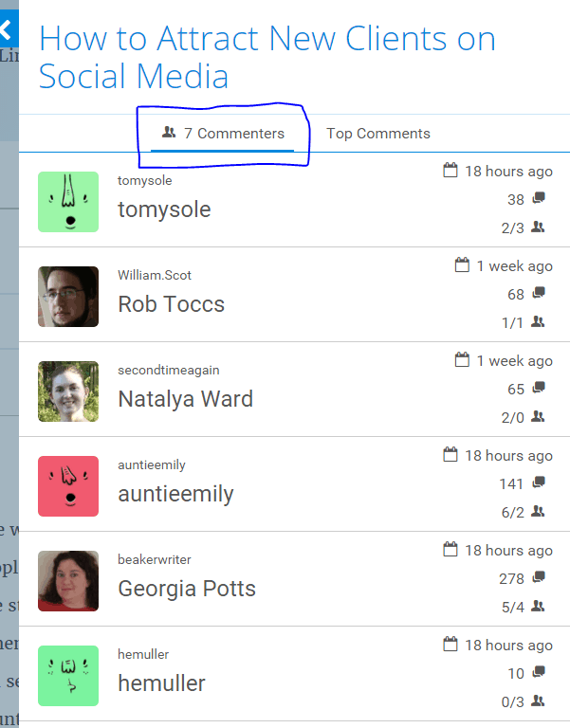Switch to the 7 Commenters tab
The width and height of the screenshot is (570, 728).
point(224,134)
